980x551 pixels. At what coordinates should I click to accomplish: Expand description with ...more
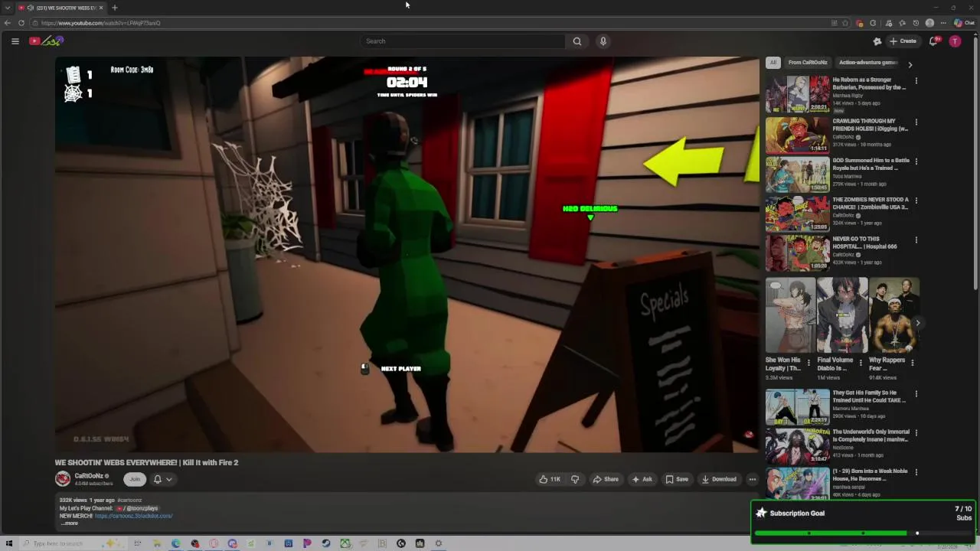coord(69,523)
